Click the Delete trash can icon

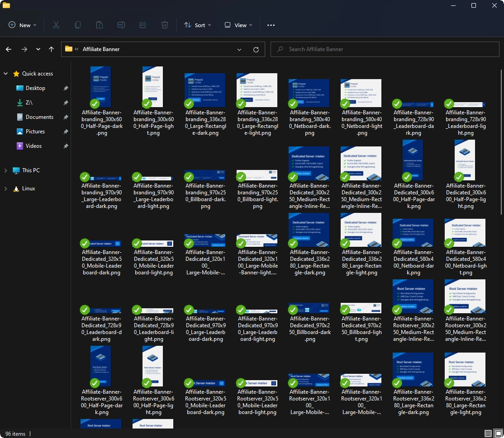(x=165, y=25)
